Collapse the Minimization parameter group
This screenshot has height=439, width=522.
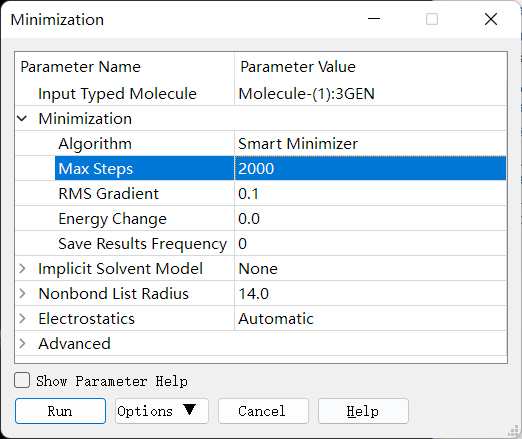point(22,118)
